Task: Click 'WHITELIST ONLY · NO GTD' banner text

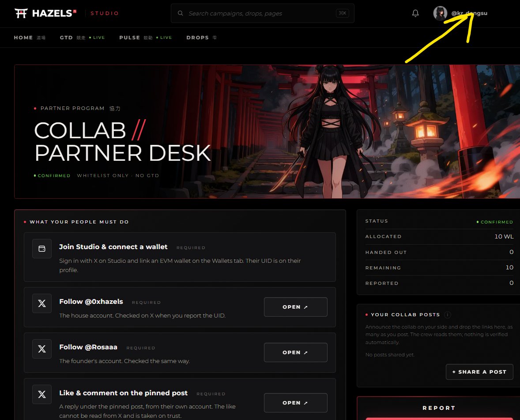Action: point(118,175)
